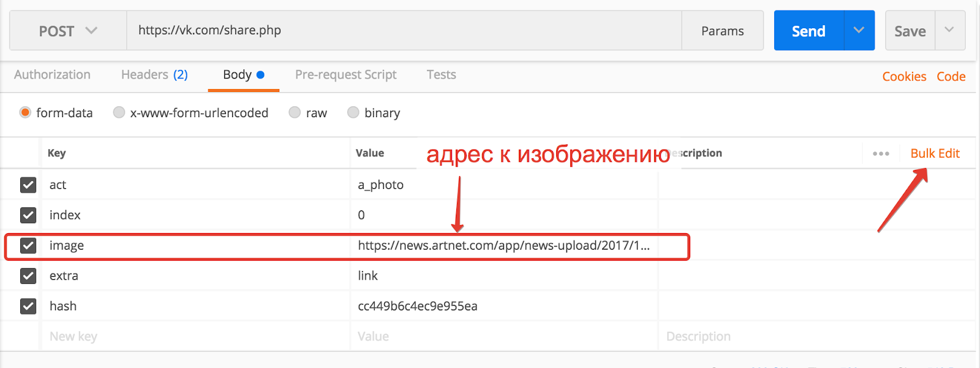
Task: Click the Send button
Action: tap(809, 31)
